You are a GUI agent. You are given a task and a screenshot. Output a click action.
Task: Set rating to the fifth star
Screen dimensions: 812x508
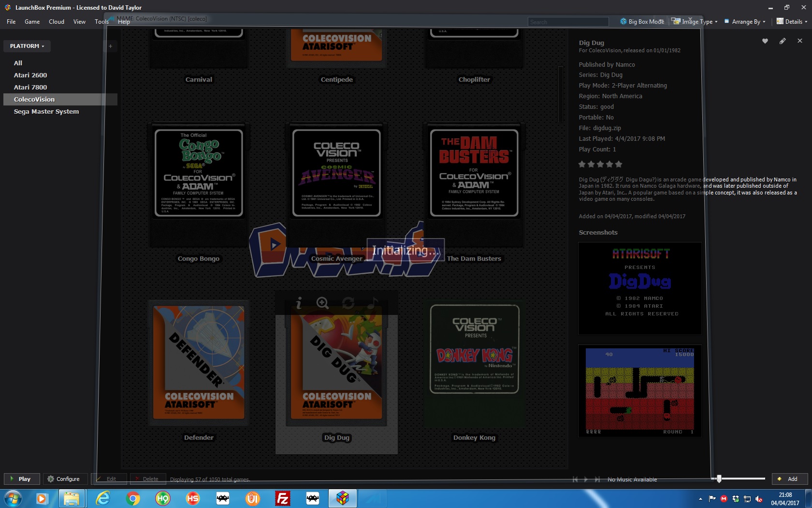[619, 164]
